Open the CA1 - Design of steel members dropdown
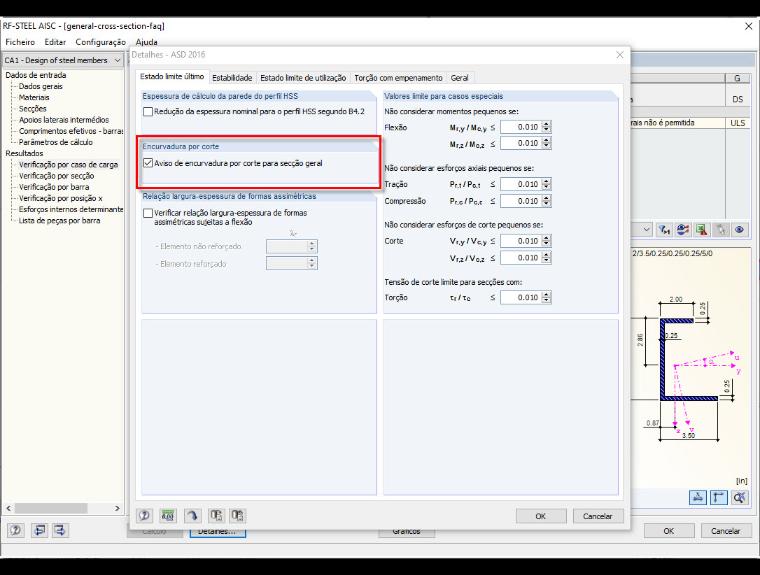Screen dimensions: 760x575 click(117, 60)
